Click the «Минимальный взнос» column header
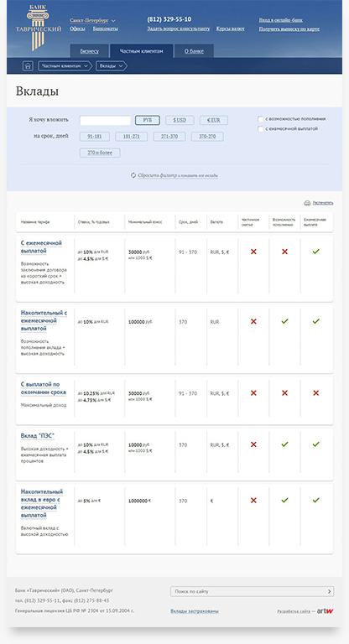Image resolution: width=349 pixels, height=644 pixels. 145,221
